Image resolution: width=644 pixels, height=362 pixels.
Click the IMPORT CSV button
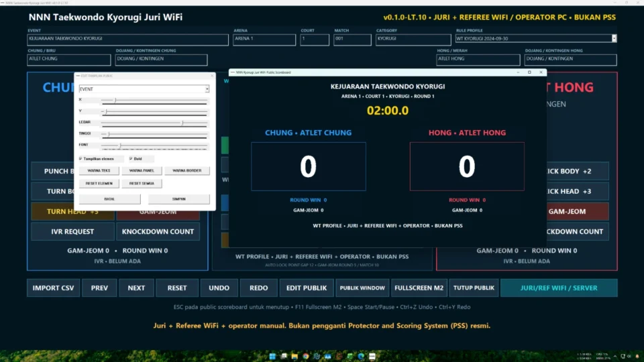[54, 288]
